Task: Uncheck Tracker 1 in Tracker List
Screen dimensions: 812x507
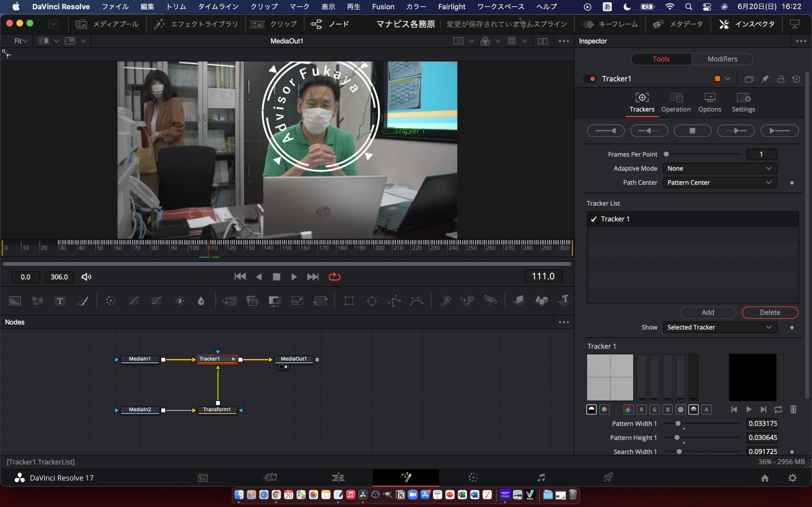Action: (x=593, y=219)
